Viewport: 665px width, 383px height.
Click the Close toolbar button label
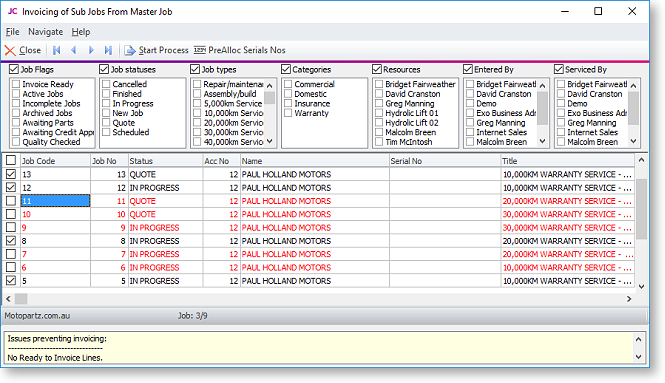pyautogui.click(x=30, y=50)
